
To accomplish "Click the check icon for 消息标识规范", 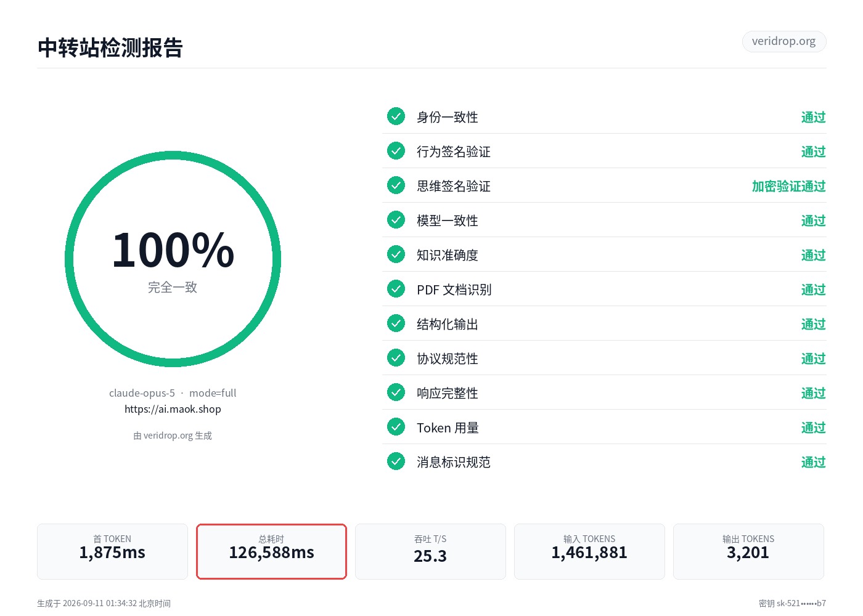I will pos(396,461).
